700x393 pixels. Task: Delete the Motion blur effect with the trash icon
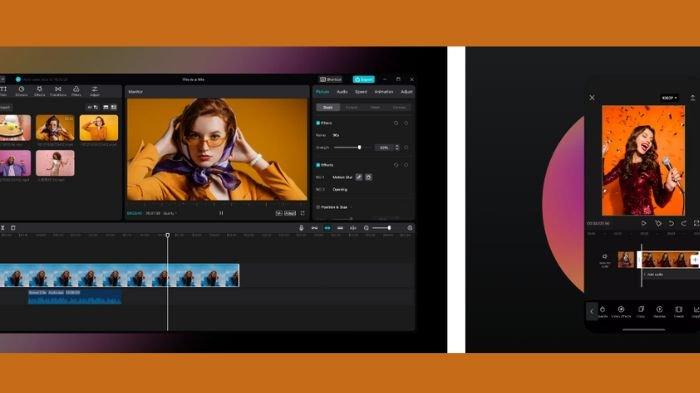(368, 177)
